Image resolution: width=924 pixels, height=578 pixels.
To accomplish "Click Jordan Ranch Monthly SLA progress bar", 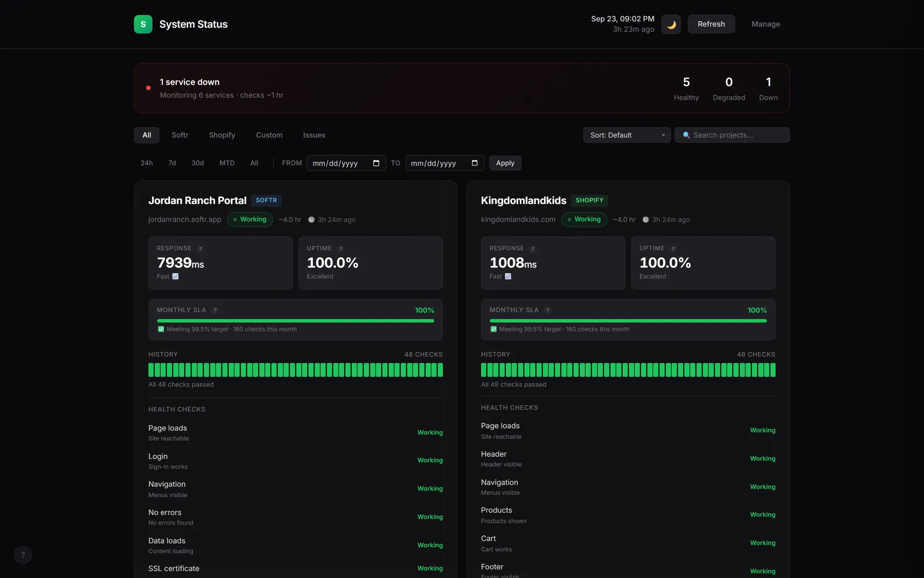I will 295,321.
